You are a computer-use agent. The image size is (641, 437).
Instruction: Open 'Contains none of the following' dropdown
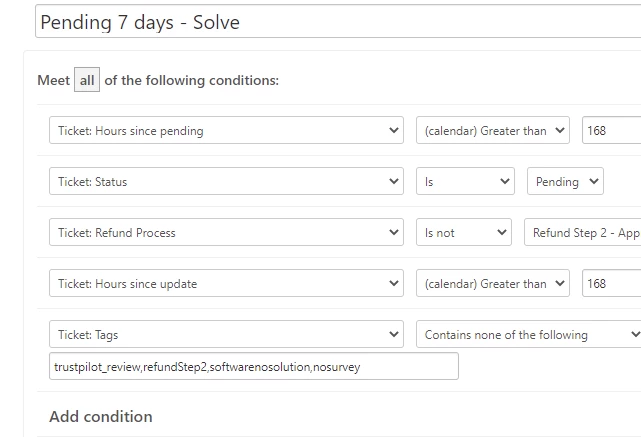pyautogui.click(x=528, y=335)
